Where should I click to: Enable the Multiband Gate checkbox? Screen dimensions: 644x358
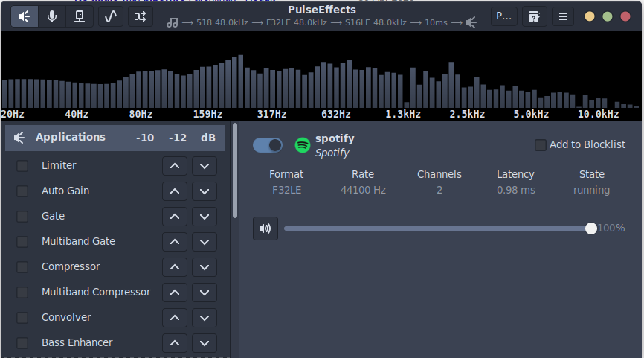[x=22, y=242]
